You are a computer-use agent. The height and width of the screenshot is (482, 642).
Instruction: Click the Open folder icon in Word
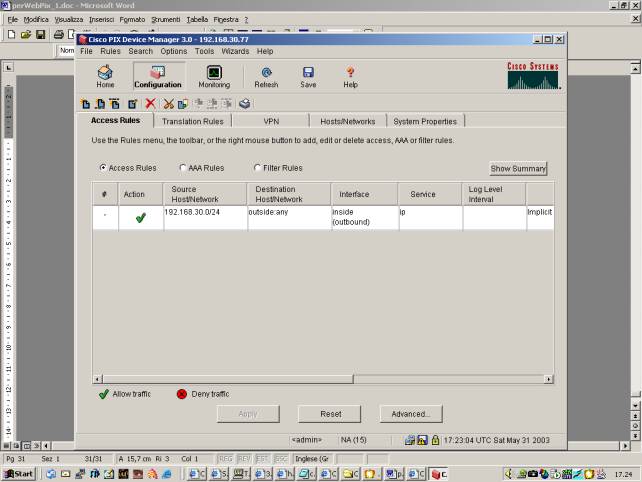(26, 34)
